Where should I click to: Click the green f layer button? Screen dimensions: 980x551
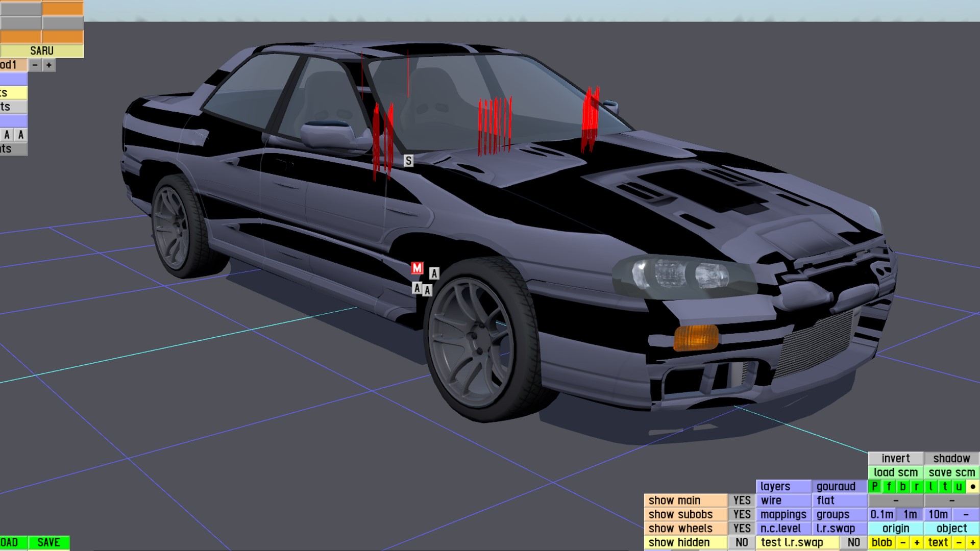(x=889, y=487)
